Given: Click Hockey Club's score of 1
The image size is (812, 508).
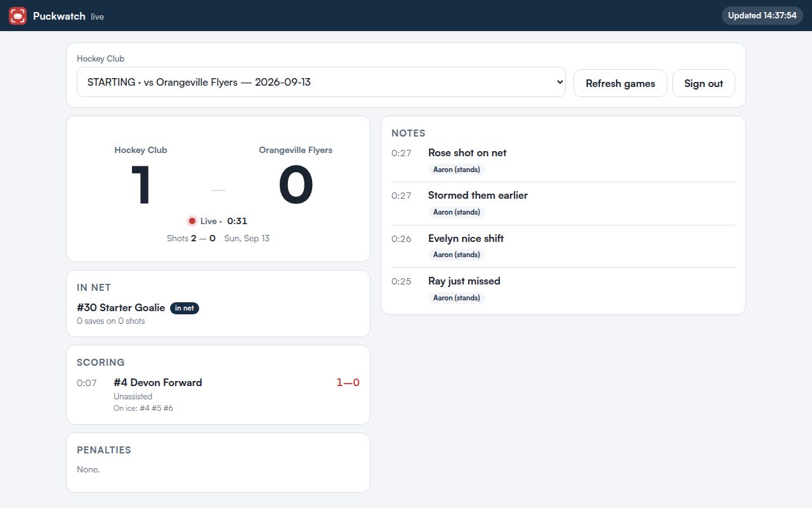Looking at the screenshot, I should pyautogui.click(x=141, y=185).
